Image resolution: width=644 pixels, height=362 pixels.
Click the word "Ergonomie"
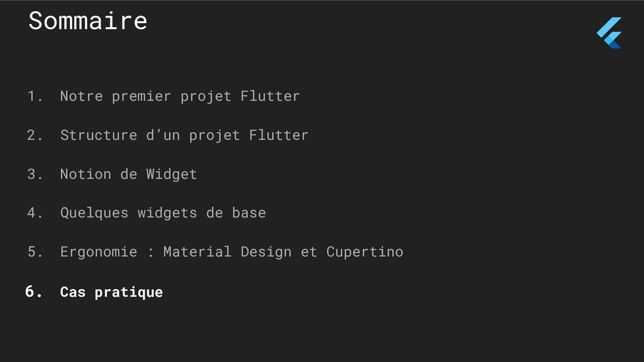pyautogui.click(x=99, y=252)
